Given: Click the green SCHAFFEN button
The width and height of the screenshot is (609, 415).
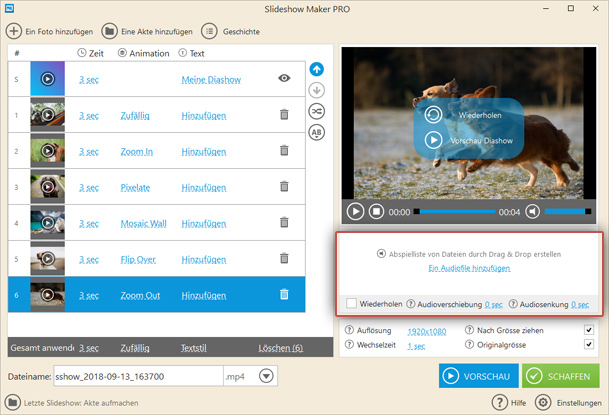Looking at the screenshot, I should (560, 376).
